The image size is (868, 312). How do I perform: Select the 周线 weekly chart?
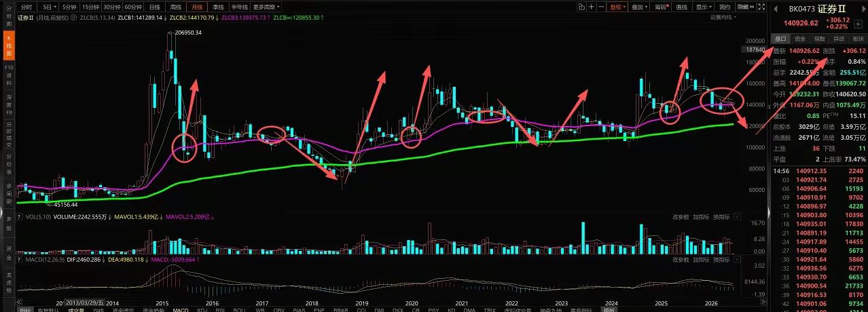click(x=177, y=6)
